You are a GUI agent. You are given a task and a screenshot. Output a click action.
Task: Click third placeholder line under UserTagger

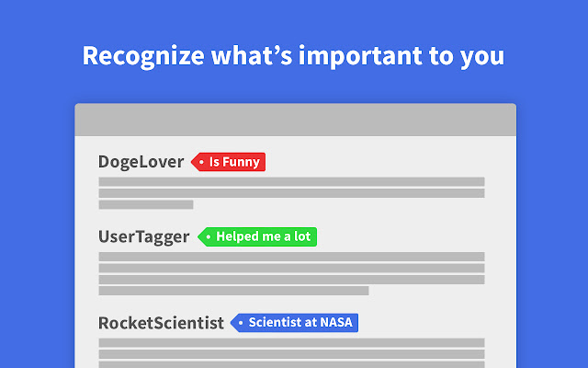[x=291, y=280]
